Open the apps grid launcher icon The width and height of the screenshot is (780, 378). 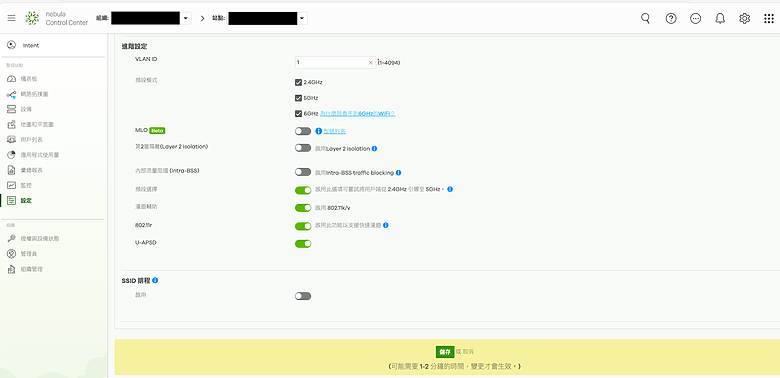(769, 18)
